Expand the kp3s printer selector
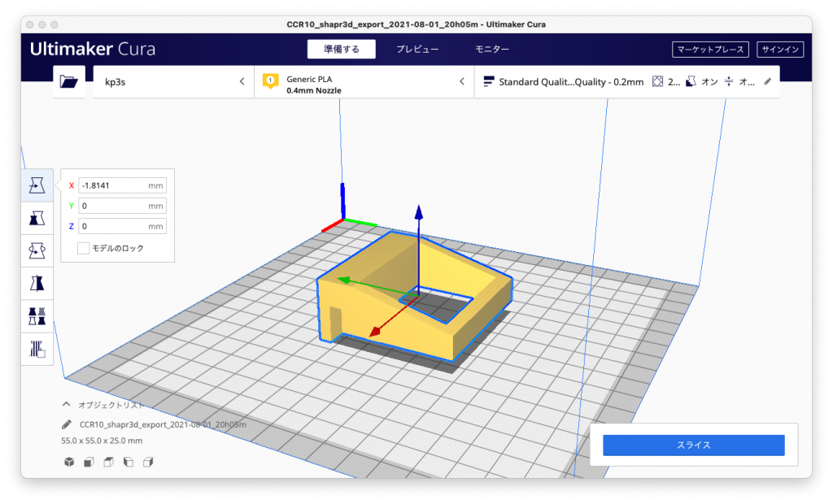Image resolution: width=833 pixels, height=504 pixels. [174, 82]
